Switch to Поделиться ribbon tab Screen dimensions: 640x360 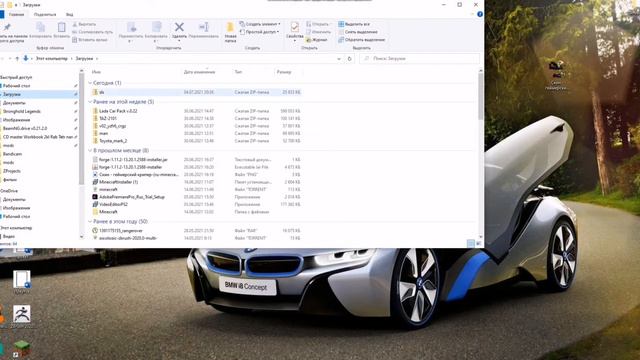[x=45, y=14]
